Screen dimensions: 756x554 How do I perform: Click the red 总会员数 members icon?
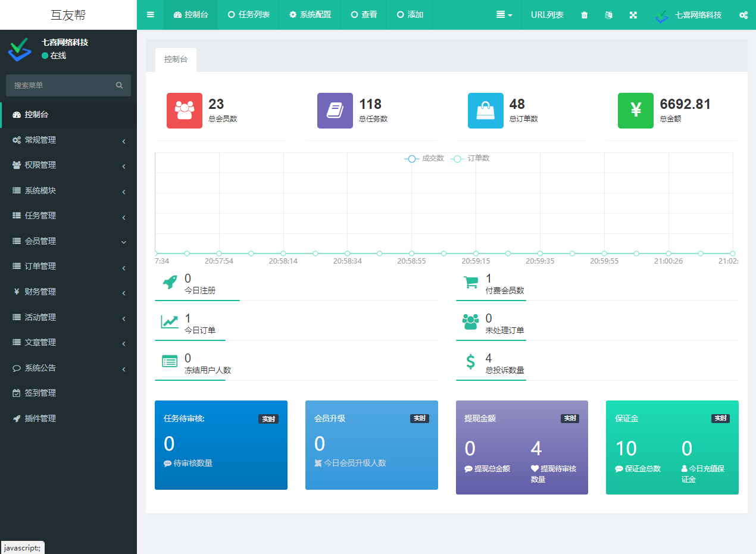pos(185,111)
